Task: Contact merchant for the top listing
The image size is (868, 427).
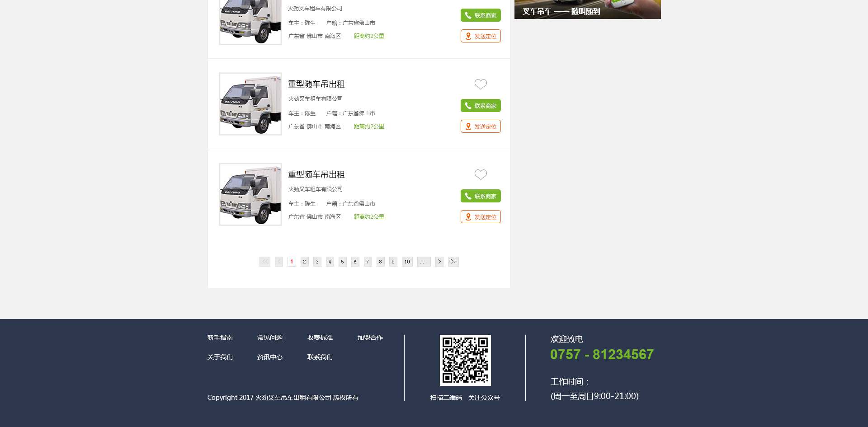Action: [x=481, y=15]
